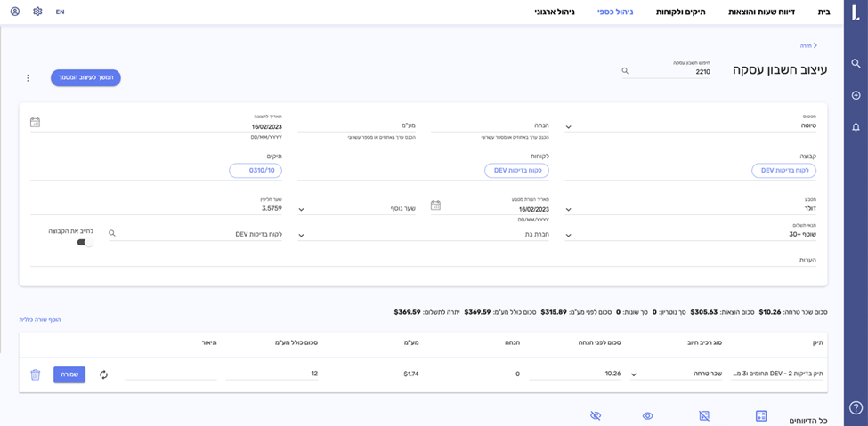This screenshot has height=426, width=868.
Task: Toggle the 'לחייב את הקבוצה' switch
Action: pyautogui.click(x=85, y=242)
